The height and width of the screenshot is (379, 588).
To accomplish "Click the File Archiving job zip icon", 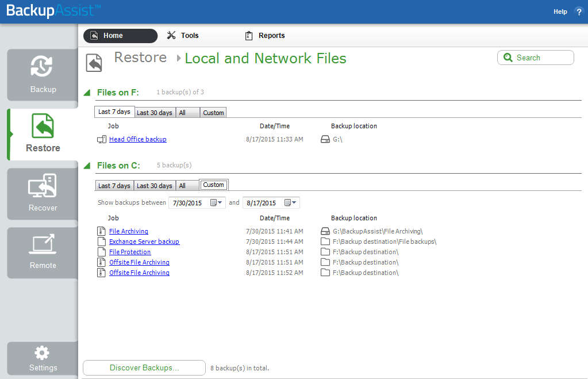I will (x=101, y=231).
